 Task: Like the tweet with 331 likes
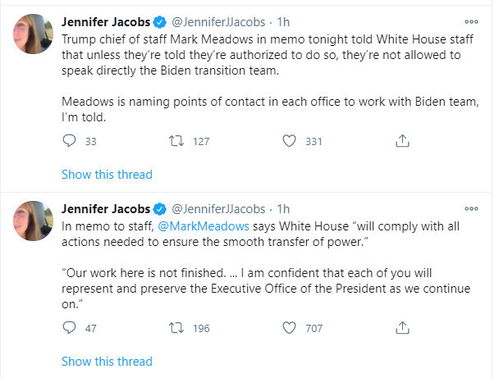[x=289, y=141]
